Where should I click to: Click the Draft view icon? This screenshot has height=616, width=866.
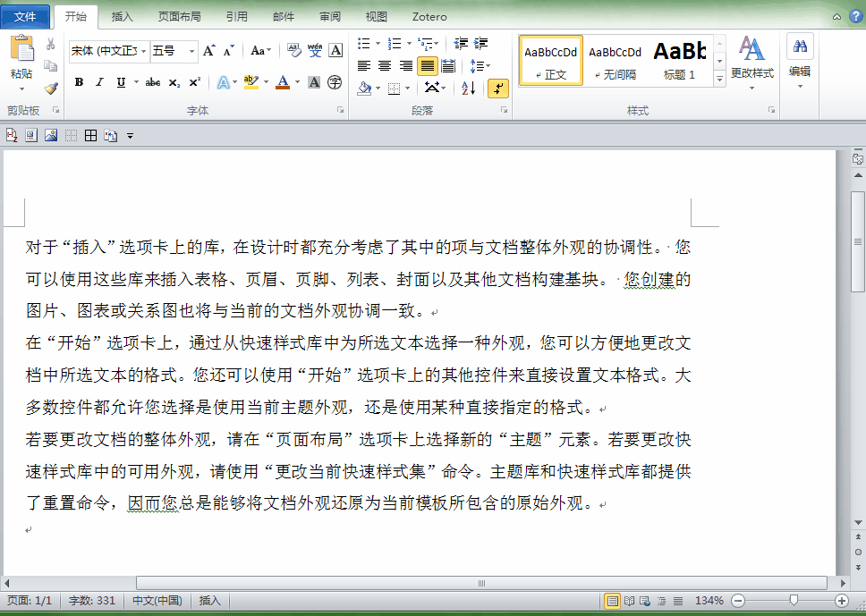[679, 601]
